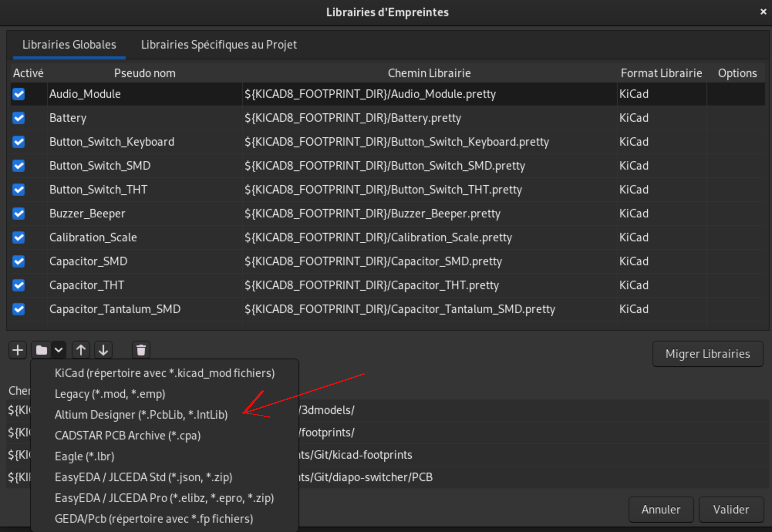Click the Capacitor_SMD.pretty path cell

pyautogui.click(x=430, y=261)
